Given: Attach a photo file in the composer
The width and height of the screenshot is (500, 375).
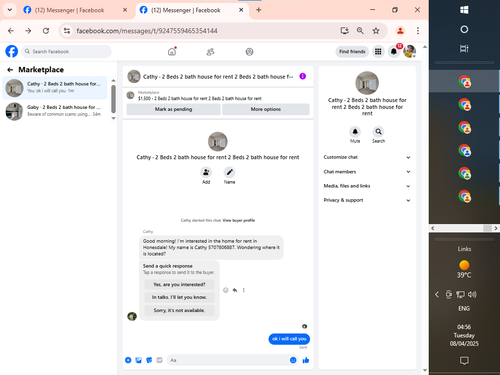Looking at the screenshot, I should click(139, 360).
